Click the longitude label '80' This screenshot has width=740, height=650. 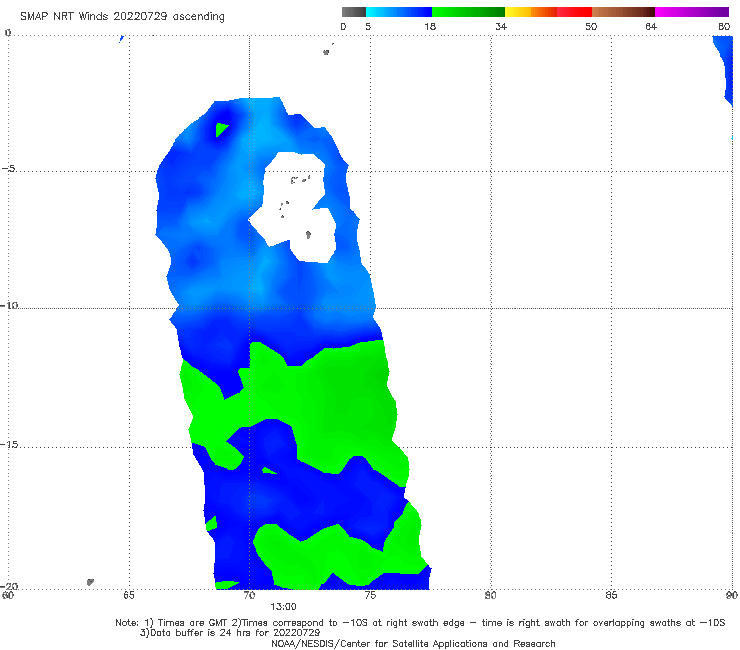coord(491,595)
